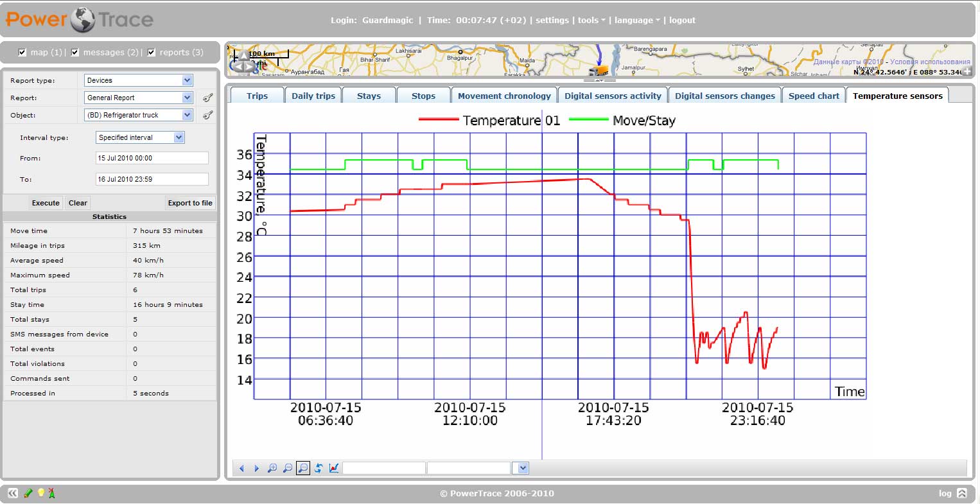Click the zoom in magnifier icon
This screenshot has width=980, height=504.
(272, 468)
